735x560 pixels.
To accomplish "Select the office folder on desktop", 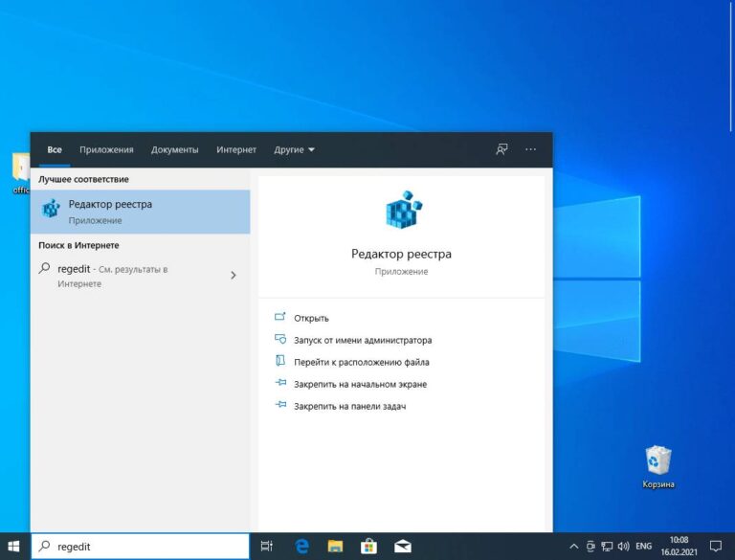I will pyautogui.click(x=21, y=173).
